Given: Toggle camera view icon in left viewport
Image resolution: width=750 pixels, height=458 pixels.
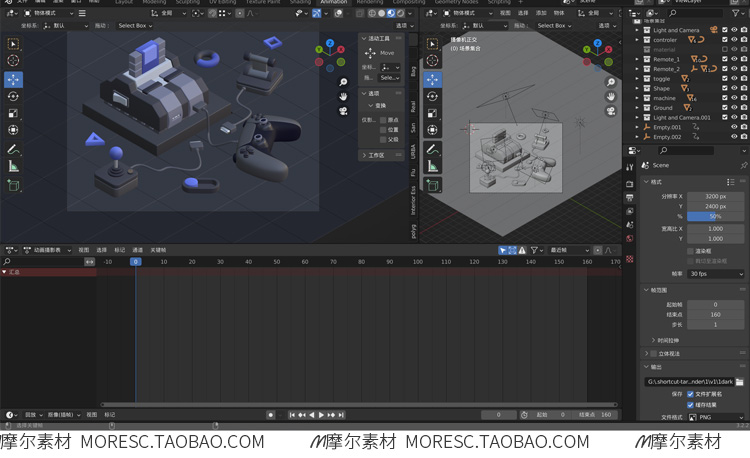Looking at the screenshot, I should click(343, 111).
